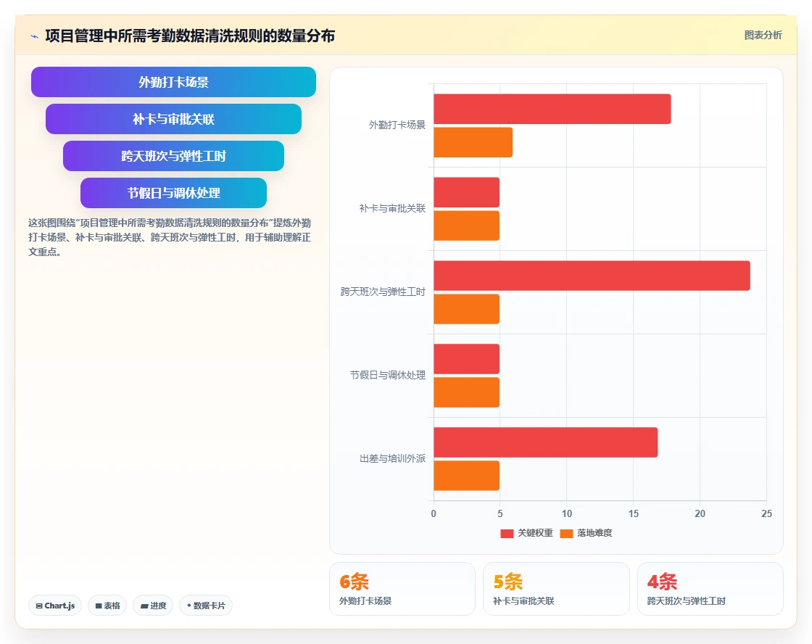Screen dimensions: 812x644
Task: Click the 外勤打卡场景 y-axis label
Action: coord(397,125)
